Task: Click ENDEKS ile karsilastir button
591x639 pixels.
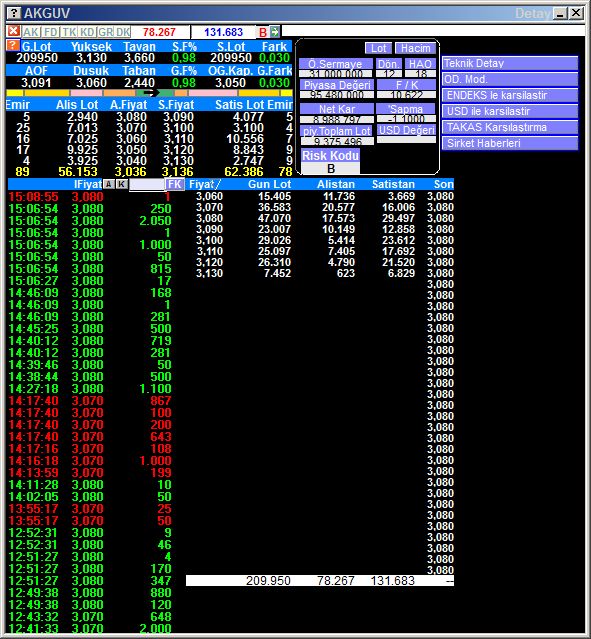Action: 509,95
